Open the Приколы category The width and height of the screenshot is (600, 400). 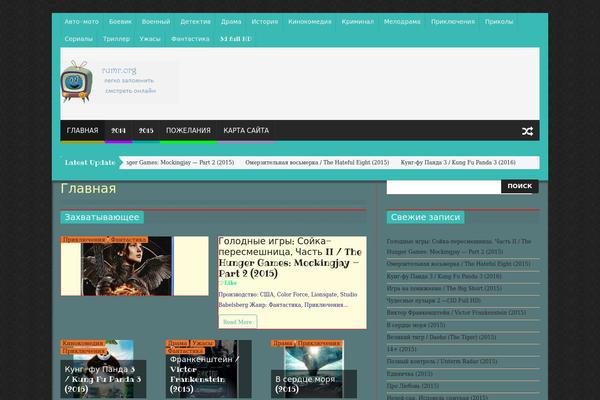click(x=499, y=22)
